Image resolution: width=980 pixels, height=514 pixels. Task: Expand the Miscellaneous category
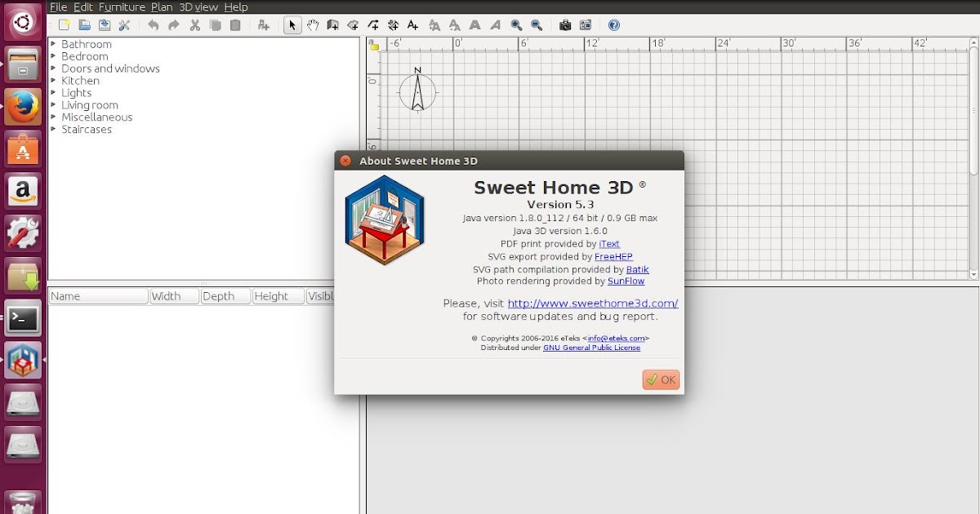pos(53,117)
